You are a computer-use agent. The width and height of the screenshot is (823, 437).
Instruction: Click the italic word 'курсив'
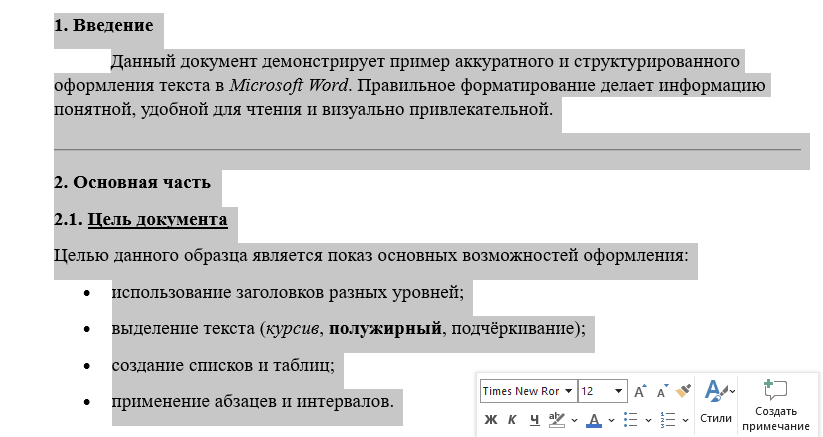tap(292, 329)
